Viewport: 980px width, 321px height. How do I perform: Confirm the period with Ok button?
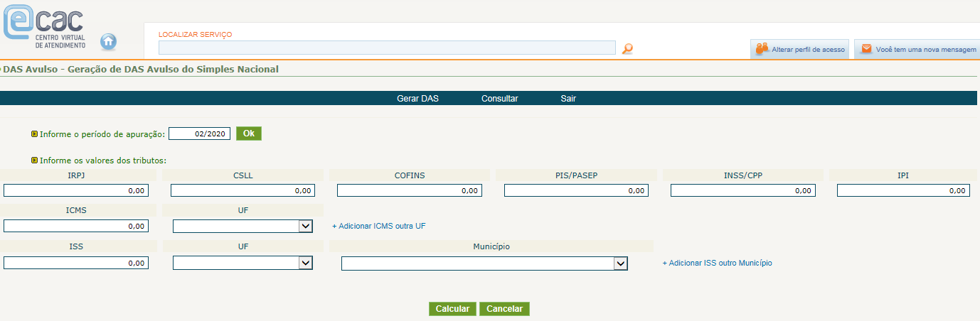click(249, 134)
